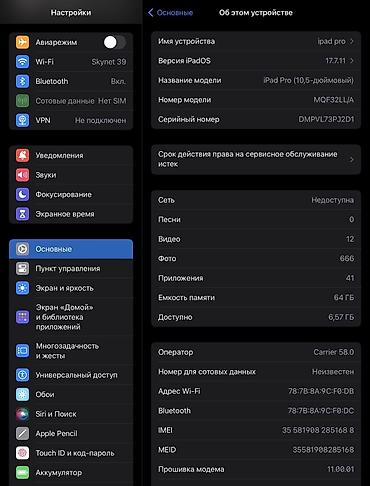This screenshot has width=370, height=486.
Task: Tap the IMEI number value
Action: tap(318, 430)
